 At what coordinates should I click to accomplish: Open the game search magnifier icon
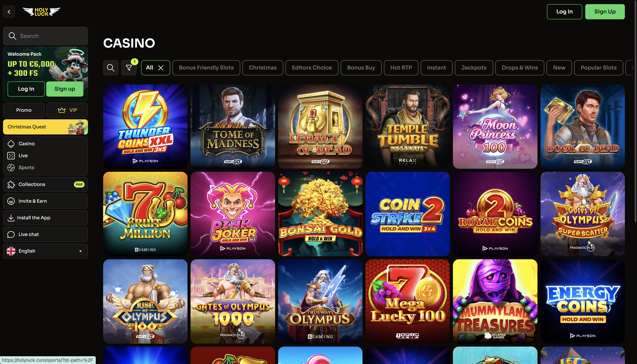[x=111, y=67]
